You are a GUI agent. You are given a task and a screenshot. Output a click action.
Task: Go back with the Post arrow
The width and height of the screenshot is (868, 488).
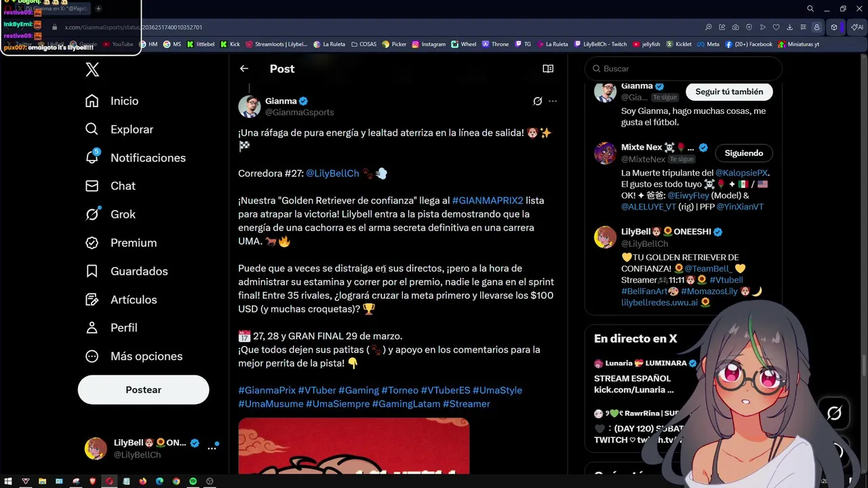pyautogui.click(x=244, y=68)
